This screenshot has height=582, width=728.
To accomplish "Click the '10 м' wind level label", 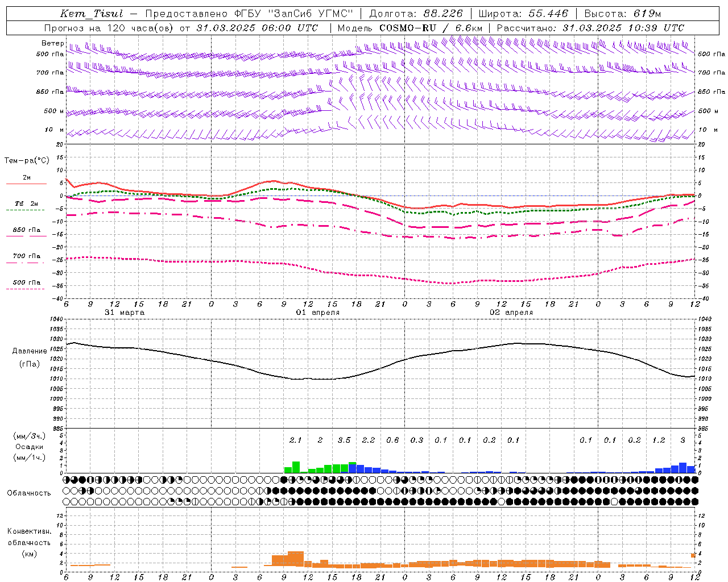I will coord(55,130).
